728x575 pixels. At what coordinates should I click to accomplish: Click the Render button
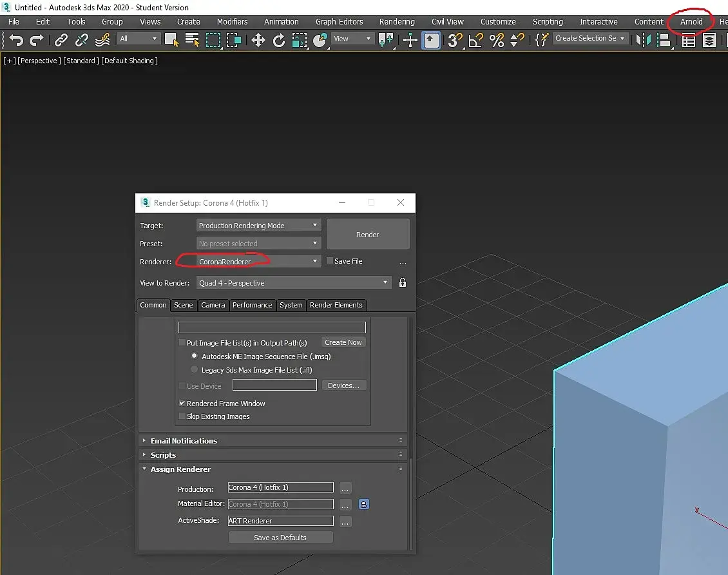point(367,235)
